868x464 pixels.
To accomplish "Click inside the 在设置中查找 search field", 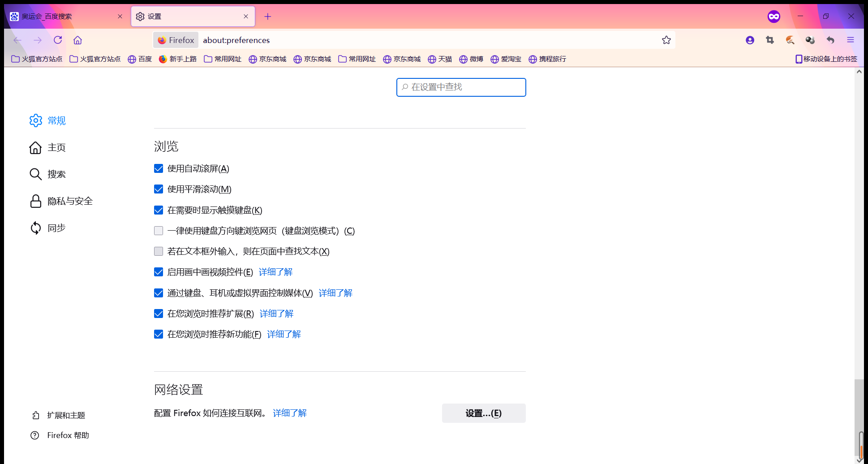I will [x=460, y=87].
